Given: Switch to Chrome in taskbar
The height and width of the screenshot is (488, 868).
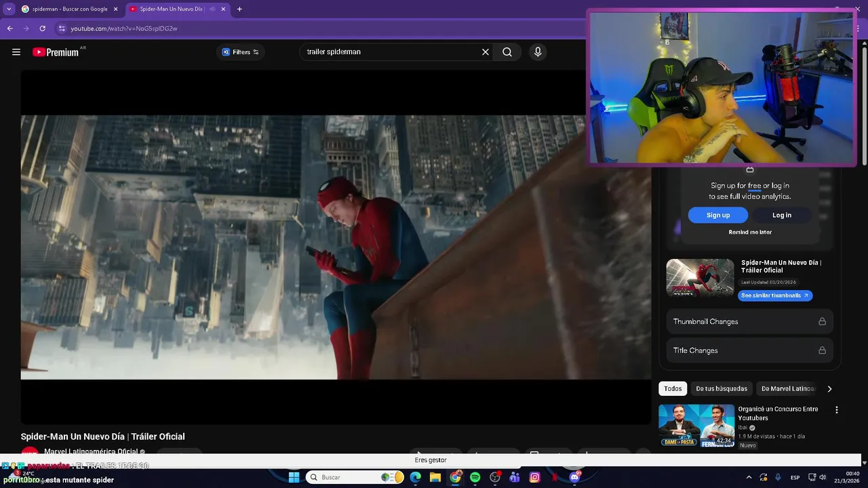Looking at the screenshot, I should [x=455, y=477].
